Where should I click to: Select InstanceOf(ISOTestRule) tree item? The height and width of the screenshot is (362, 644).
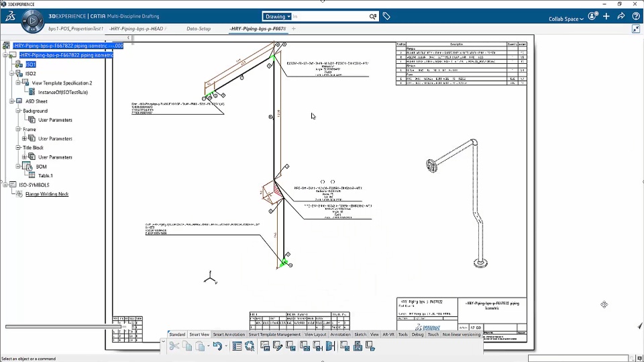point(63,92)
